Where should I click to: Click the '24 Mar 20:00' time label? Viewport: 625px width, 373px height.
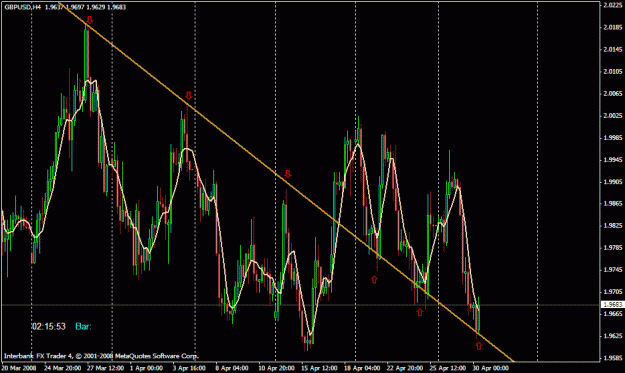63,368
